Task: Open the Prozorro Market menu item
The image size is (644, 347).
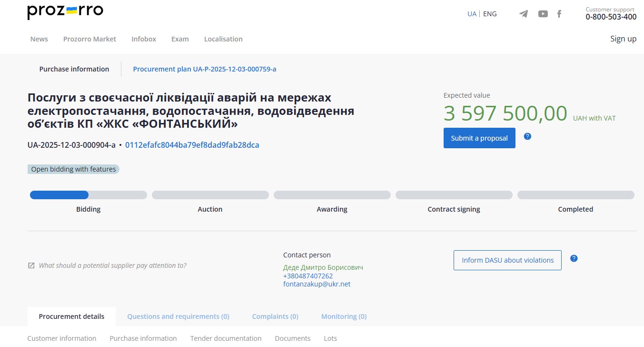Action: coord(89,39)
